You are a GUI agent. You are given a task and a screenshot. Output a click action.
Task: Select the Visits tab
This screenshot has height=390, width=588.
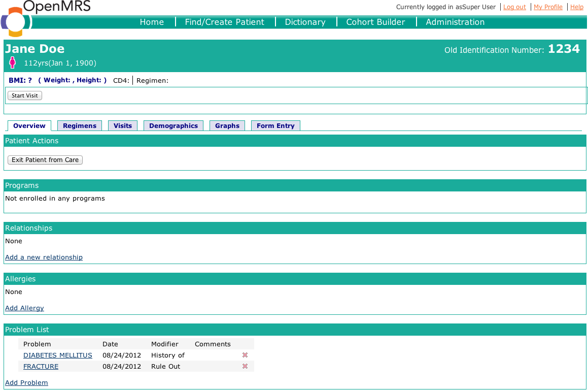pos(123,126)
